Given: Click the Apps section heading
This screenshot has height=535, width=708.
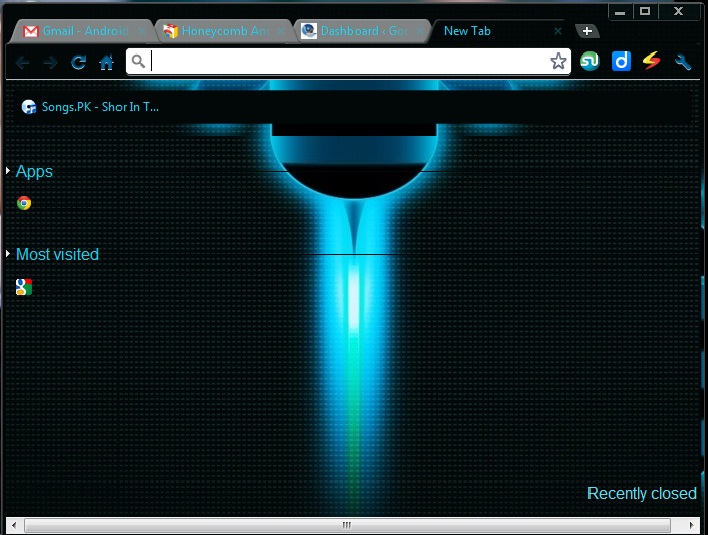Looking at the screenshot, I should click(34, 172).
